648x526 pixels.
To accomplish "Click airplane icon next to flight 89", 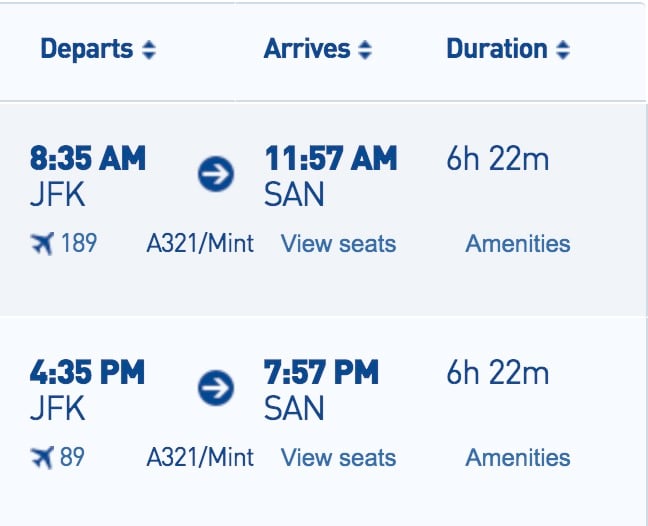I will 42,457.
